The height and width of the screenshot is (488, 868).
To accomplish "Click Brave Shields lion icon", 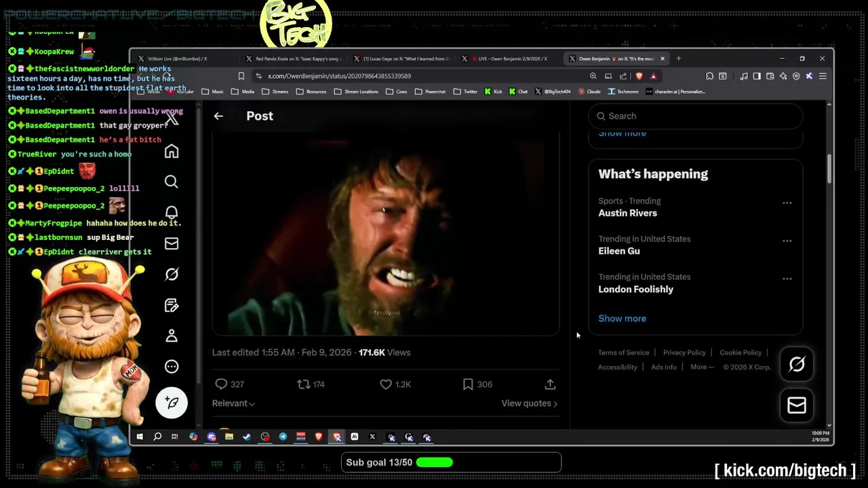I will tap(639, 76).
